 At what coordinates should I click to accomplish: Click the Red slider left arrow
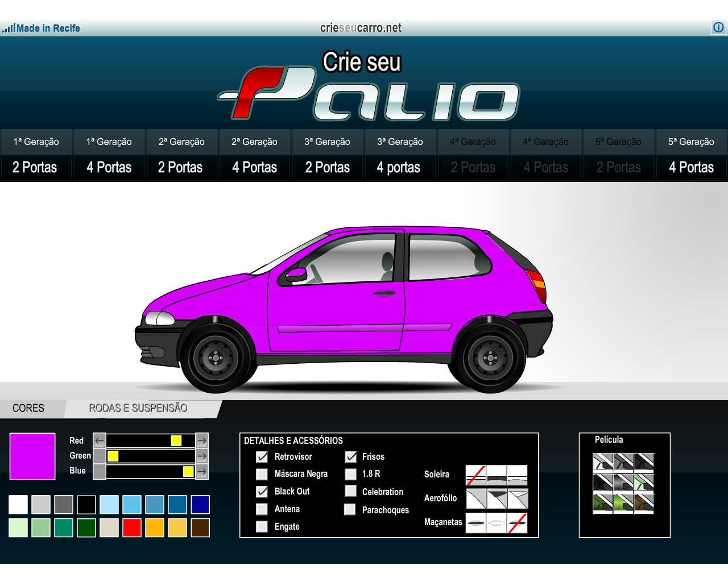click(x=100, y=440)
